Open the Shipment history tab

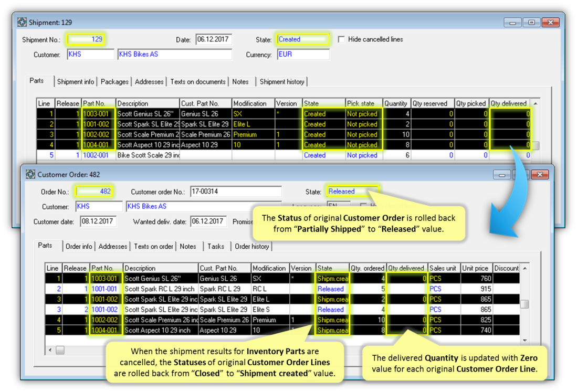tap(282, 81)
